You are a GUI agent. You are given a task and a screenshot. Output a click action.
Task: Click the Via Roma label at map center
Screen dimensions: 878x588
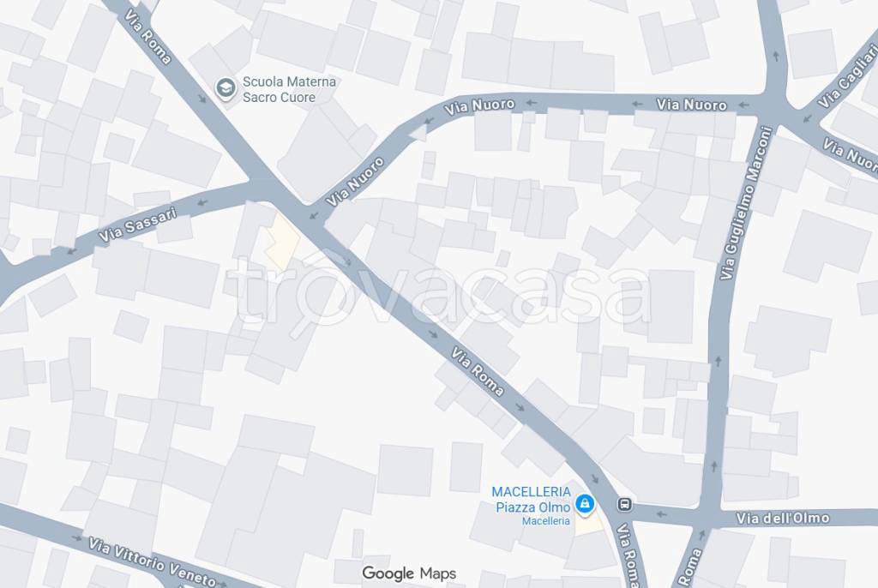(x=477, y=371)
